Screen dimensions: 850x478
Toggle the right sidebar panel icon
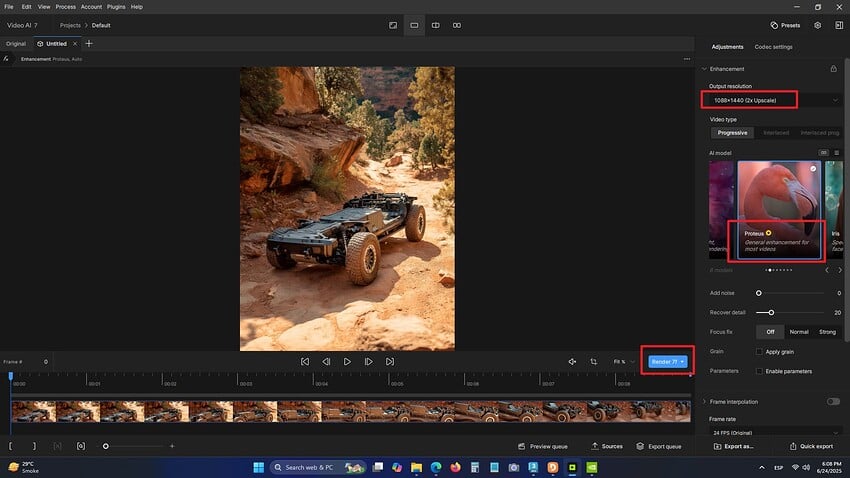pos(839,25)
